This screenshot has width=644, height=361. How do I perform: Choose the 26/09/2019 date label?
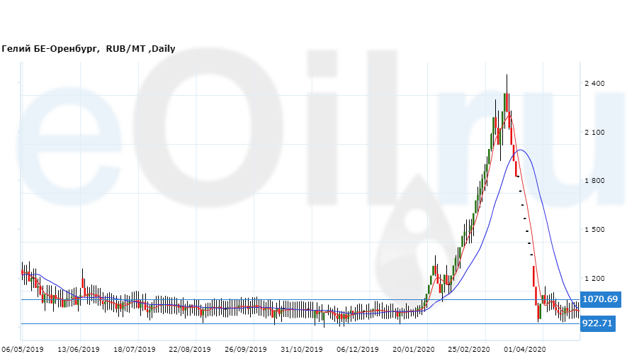tap(246, 350)
